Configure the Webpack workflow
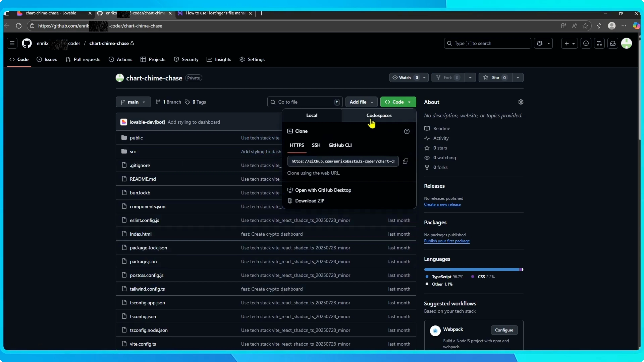Screen dimensions: 644x362 point(504,330)
